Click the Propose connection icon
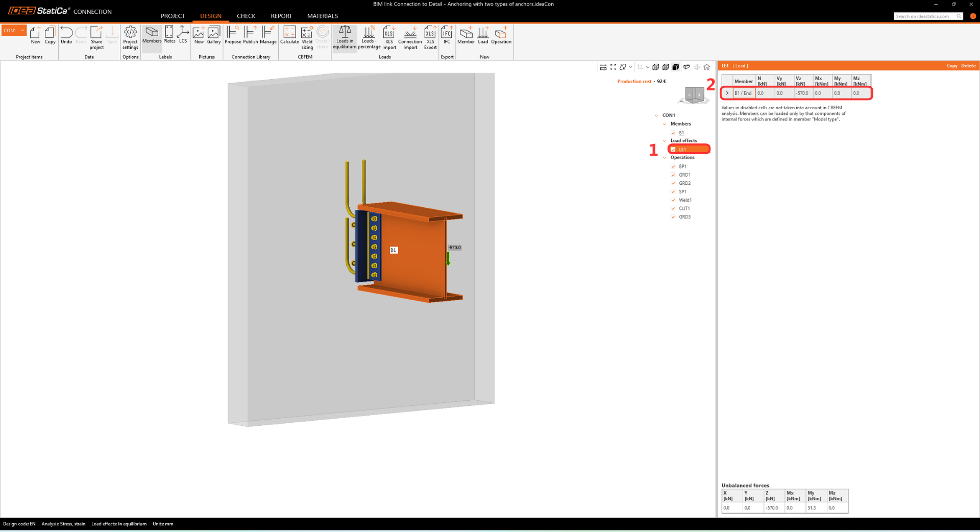 click(x=233, y=36)
